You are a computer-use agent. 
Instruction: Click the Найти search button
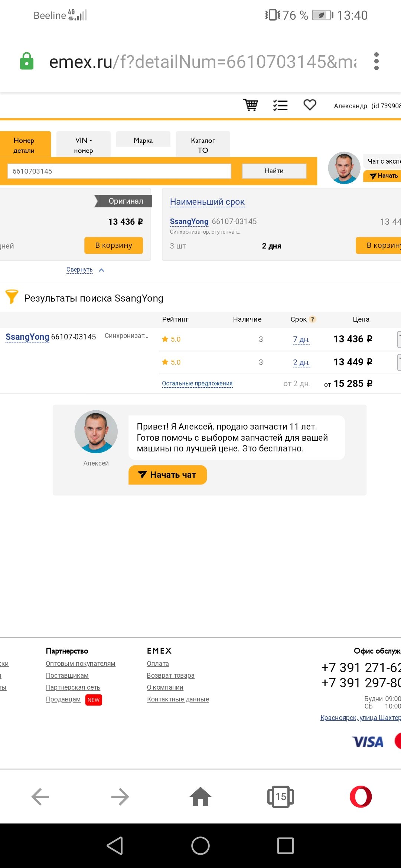(x=274, y=171)
